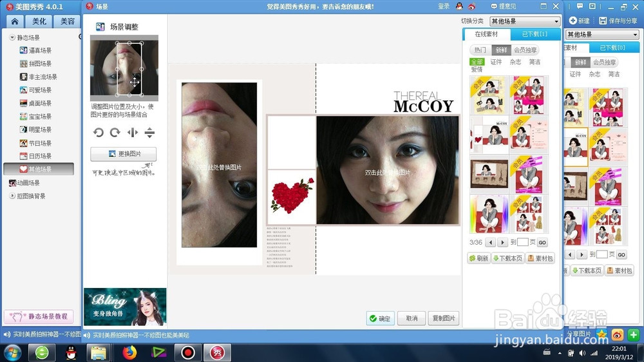Open the 其他场景 dropdown in main window

pos(602,35)
